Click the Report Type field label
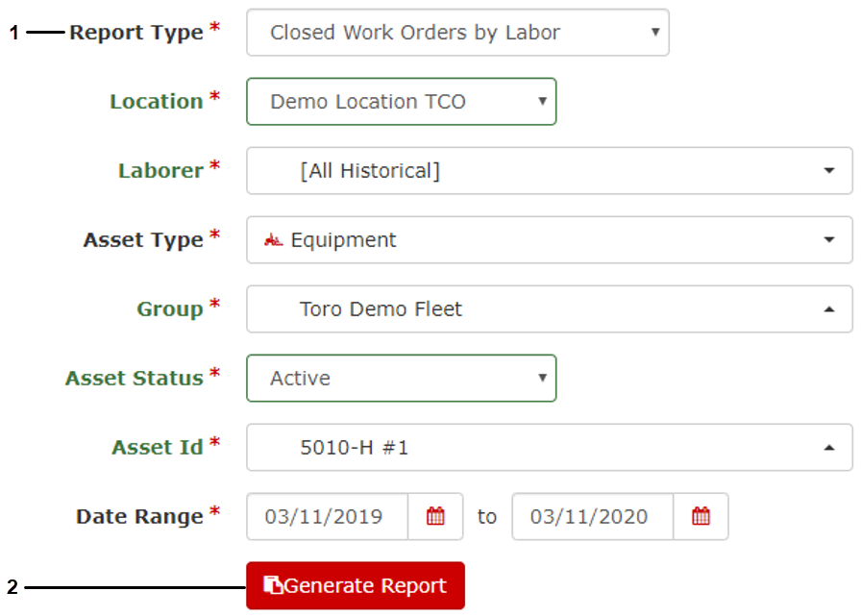Viewport: 861px width, 616px height. [136, 33]
